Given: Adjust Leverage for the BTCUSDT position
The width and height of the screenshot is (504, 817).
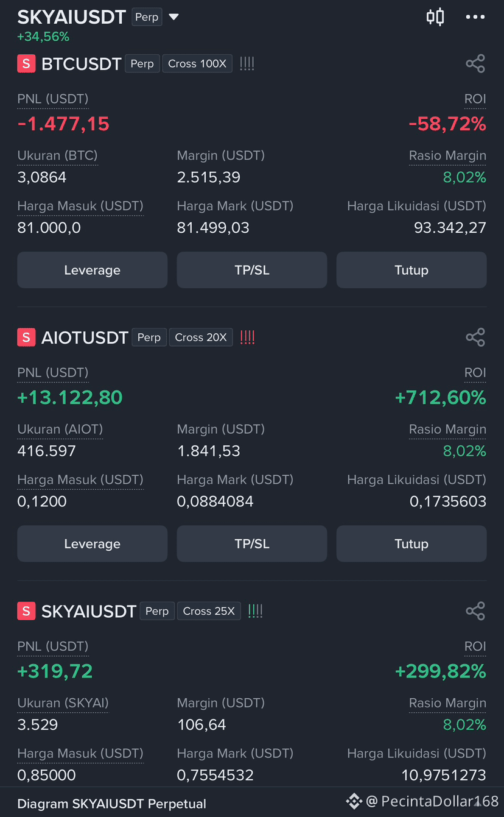Looking at the screenshot, I should click(92, 270).
